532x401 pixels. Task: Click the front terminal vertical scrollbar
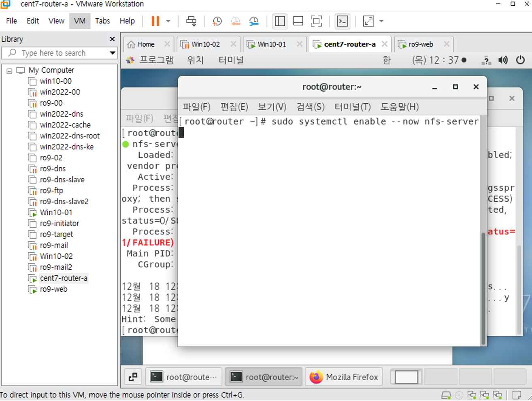[x=483, y=288]
